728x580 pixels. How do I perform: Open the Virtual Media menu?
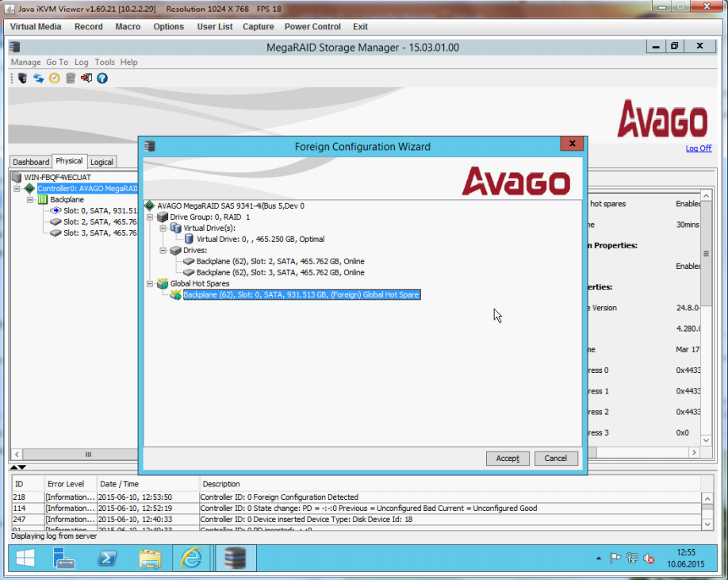(36, 26)
